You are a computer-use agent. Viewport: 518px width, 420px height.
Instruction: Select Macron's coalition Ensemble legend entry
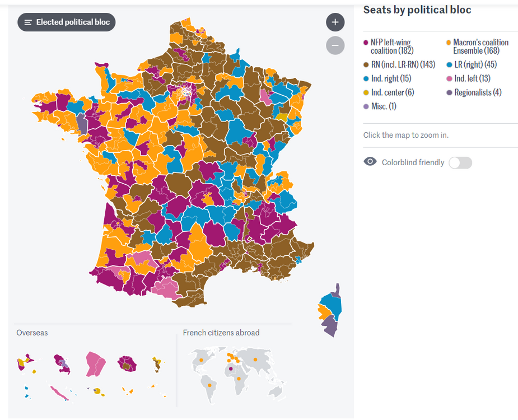[x=480, y=46]
